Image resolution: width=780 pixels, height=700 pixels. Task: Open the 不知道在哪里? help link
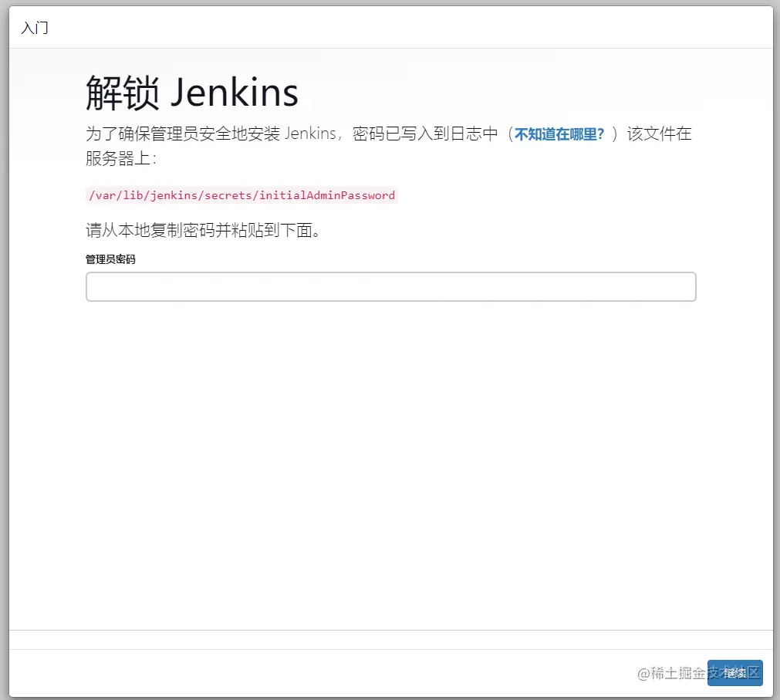click(x=559, y=134)
